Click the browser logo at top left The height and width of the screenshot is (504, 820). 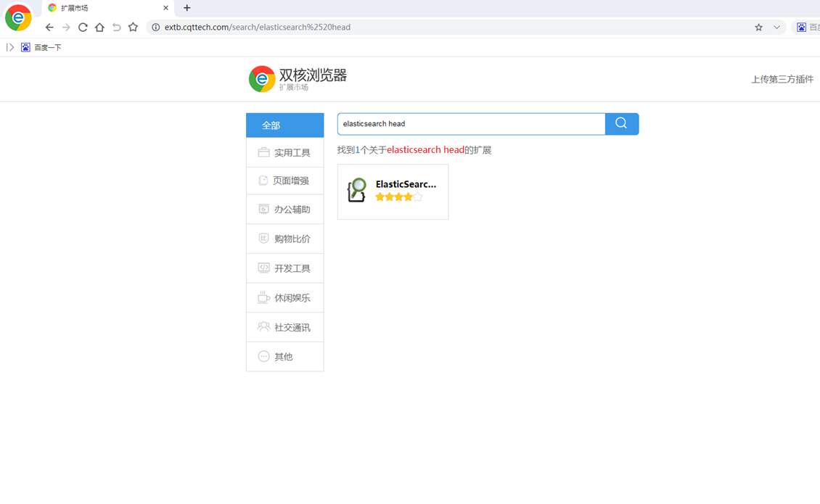[18, 17]
